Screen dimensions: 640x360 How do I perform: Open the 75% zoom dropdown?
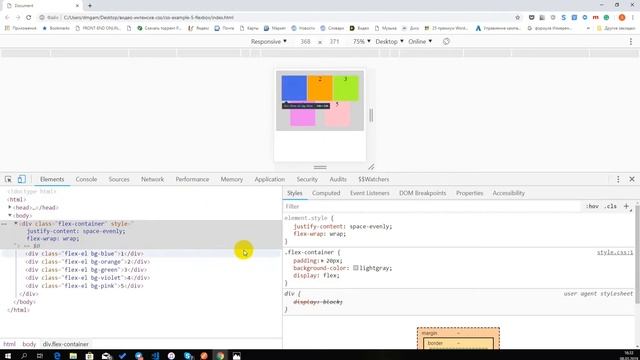[362, 42]
